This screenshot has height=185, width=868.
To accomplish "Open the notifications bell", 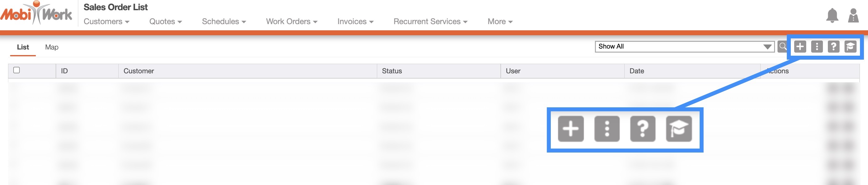I will click(x=832, y=15).
